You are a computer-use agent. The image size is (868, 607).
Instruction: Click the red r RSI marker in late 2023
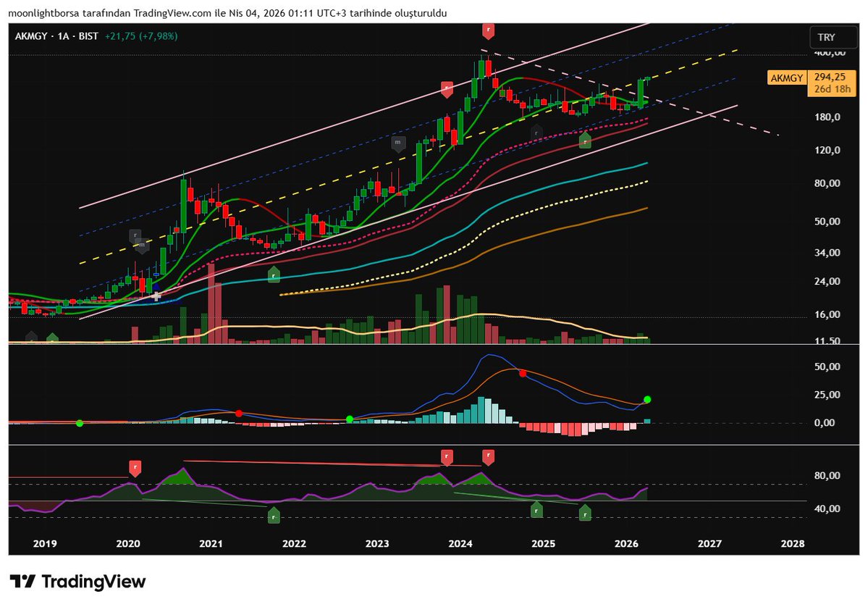[x=447, y=457]
